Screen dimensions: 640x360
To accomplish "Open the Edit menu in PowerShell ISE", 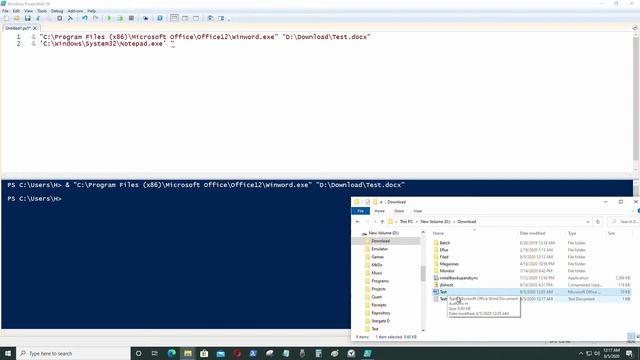I will 16,11.
